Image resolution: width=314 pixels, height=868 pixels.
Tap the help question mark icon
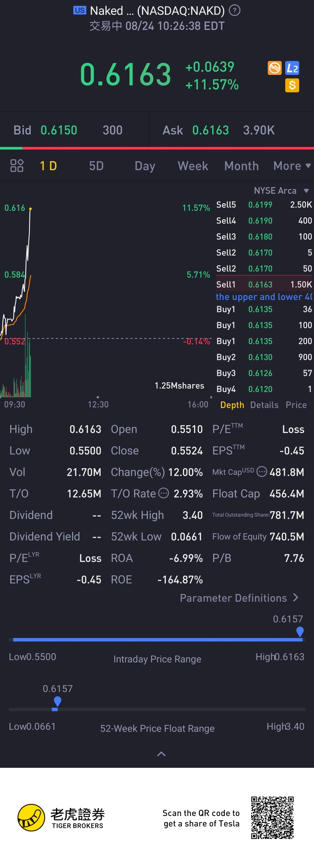(234, 10)
